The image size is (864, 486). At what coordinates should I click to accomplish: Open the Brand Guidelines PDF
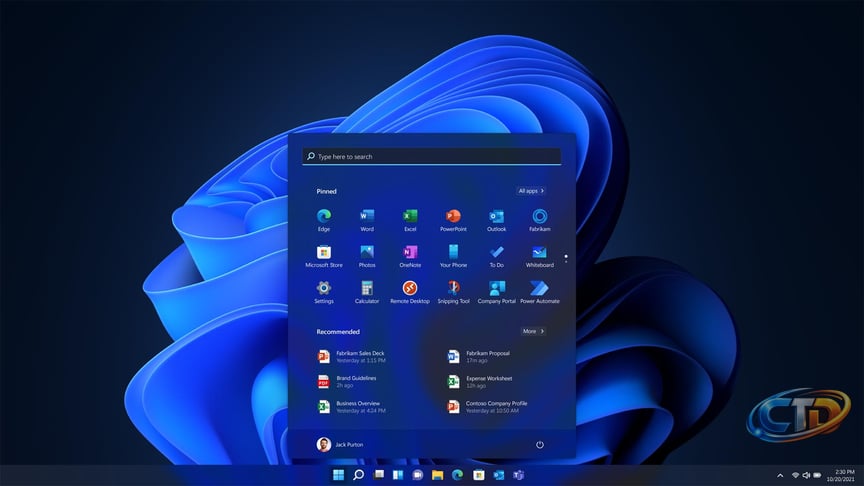coord(347,381)
